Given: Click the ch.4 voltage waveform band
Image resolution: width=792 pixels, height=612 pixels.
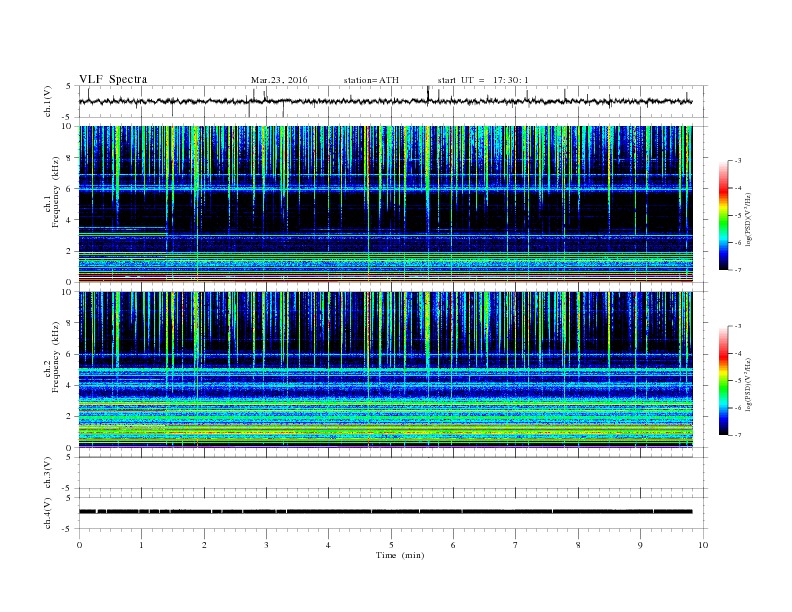Looking at the screenshot, I should point(385,512).
